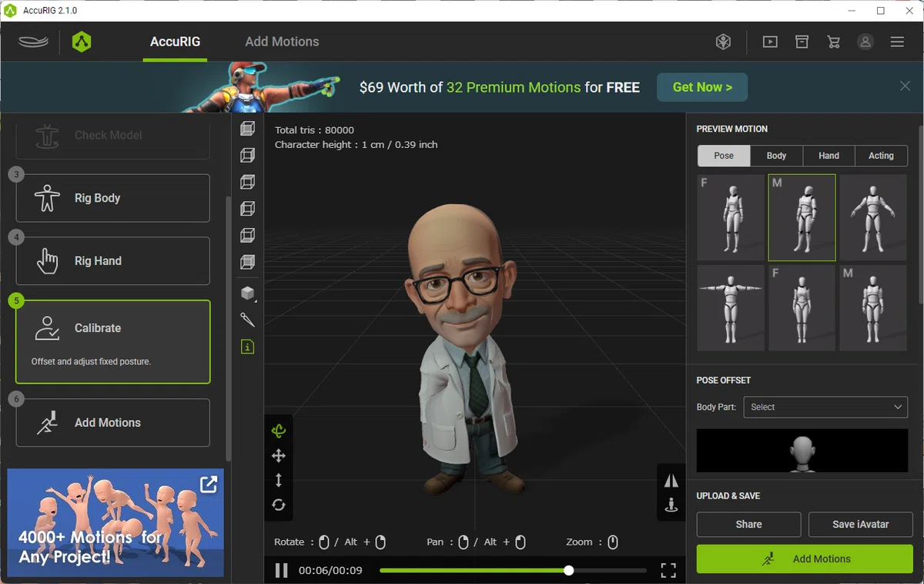This screenshot has height=584, width=924.
Task: Select the vertical arrows zoom camera tool
Action: (279, 480)
